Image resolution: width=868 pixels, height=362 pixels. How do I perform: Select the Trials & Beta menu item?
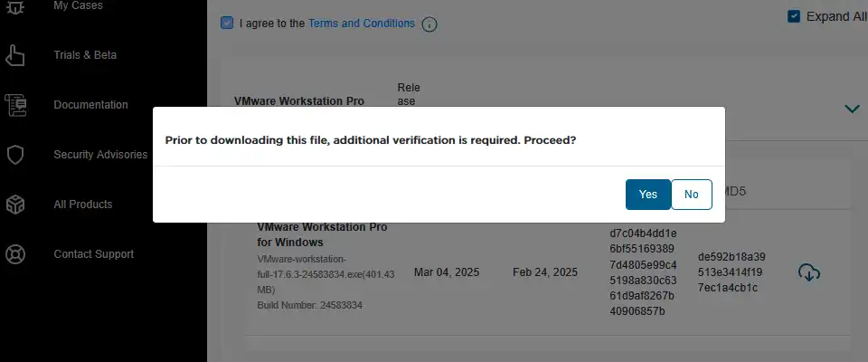pos(85,55)
